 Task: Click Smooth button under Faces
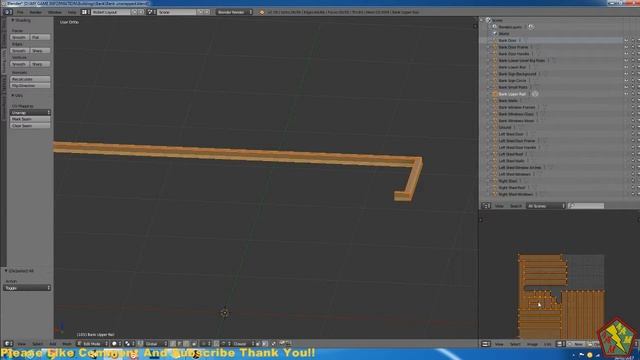pos(19,37)
